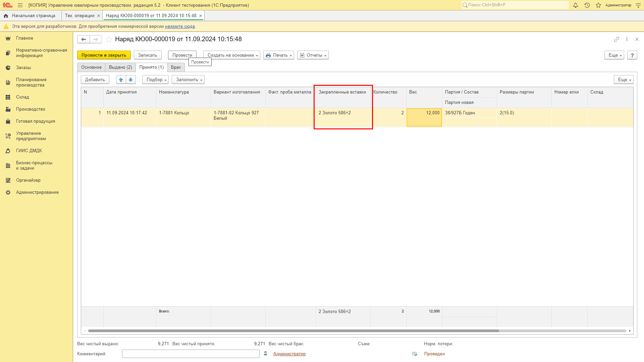Viewport: 644px width, 362px height.
Task: Close the Наряд КЮ00-000019 tab
Action: pyautogui.click(x=201, y=16)
